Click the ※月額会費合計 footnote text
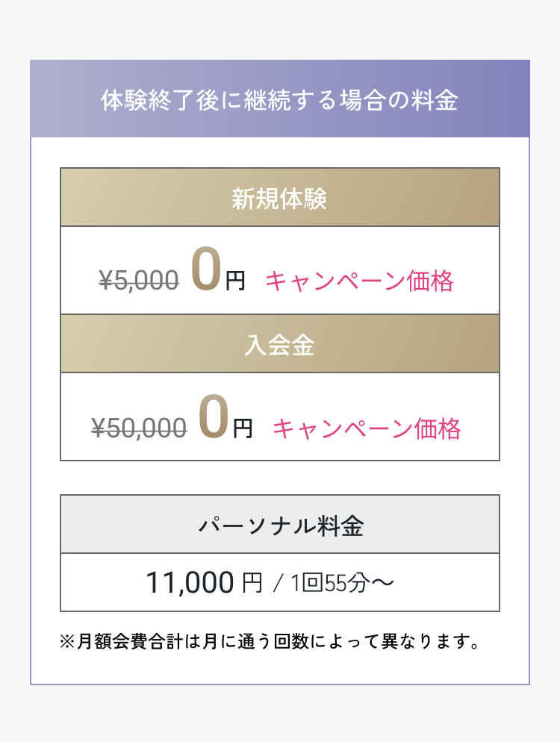This screenshot has height=742, width=560. (269, 641)
